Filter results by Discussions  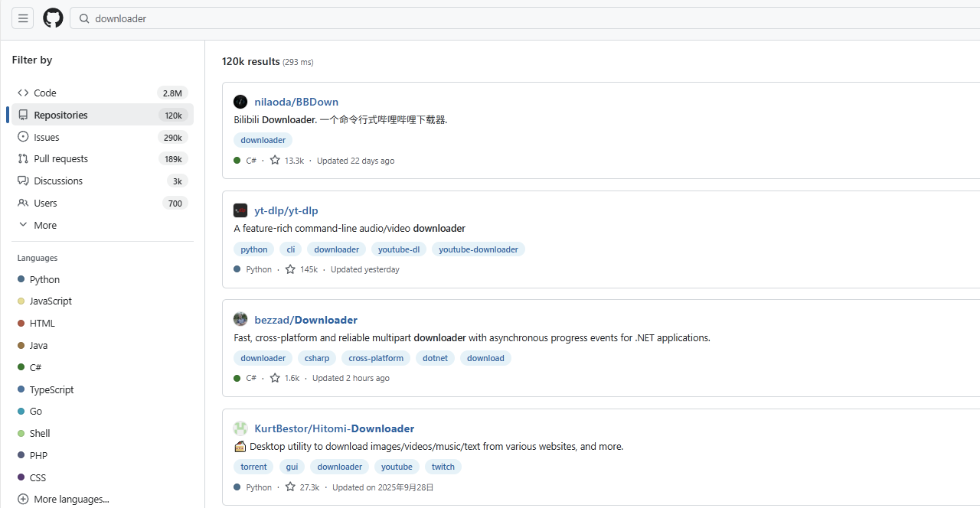tap(103, 181)
